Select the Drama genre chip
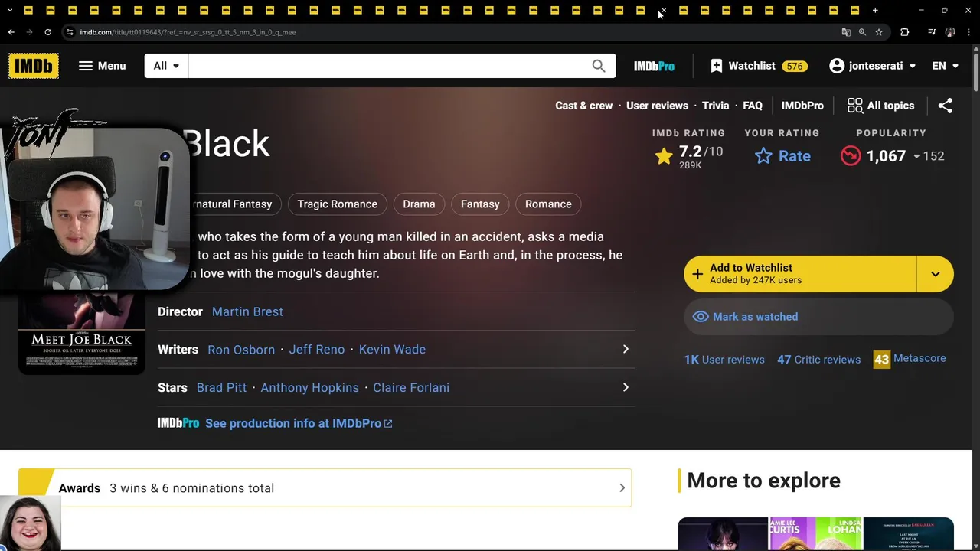This screenshot has width=980, height=551. pyautogui.click(x=419, y=204)
